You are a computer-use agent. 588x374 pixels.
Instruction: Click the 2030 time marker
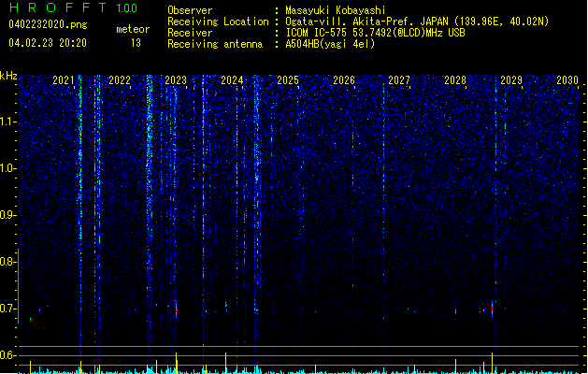tap(567, 80)
